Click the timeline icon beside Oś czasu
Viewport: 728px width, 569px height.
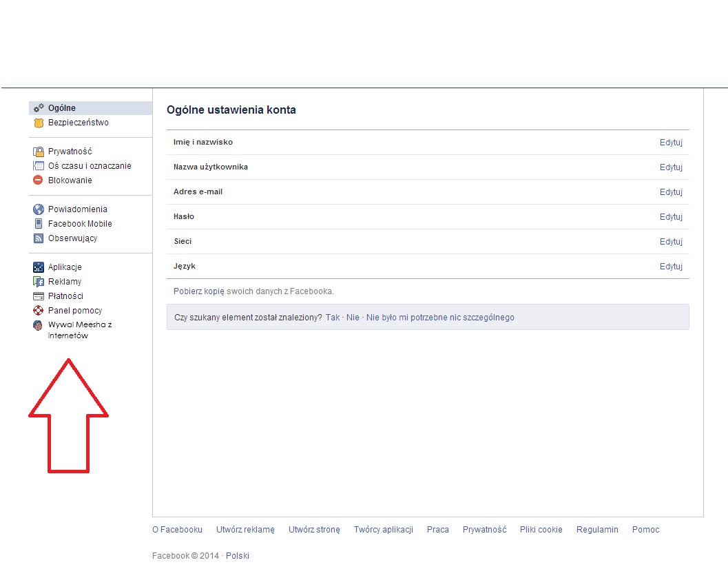pyautogui.click(x=39, y=166)
